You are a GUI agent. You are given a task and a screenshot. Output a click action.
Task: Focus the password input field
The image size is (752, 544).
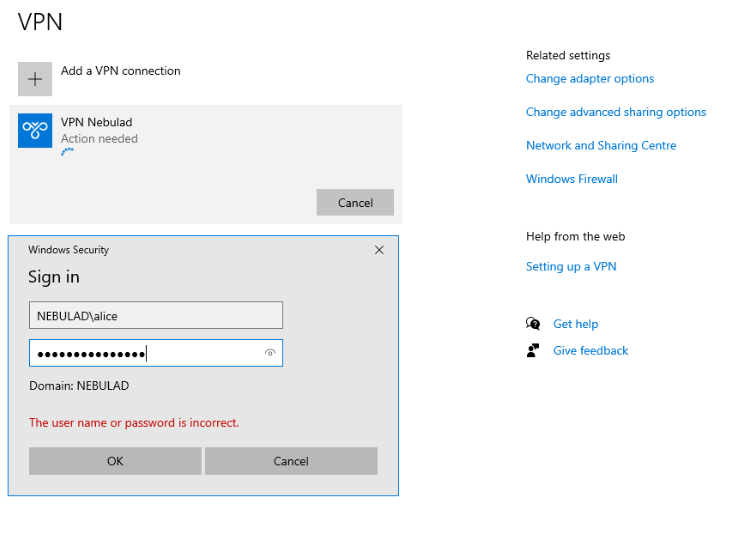[x=156, y=353]
